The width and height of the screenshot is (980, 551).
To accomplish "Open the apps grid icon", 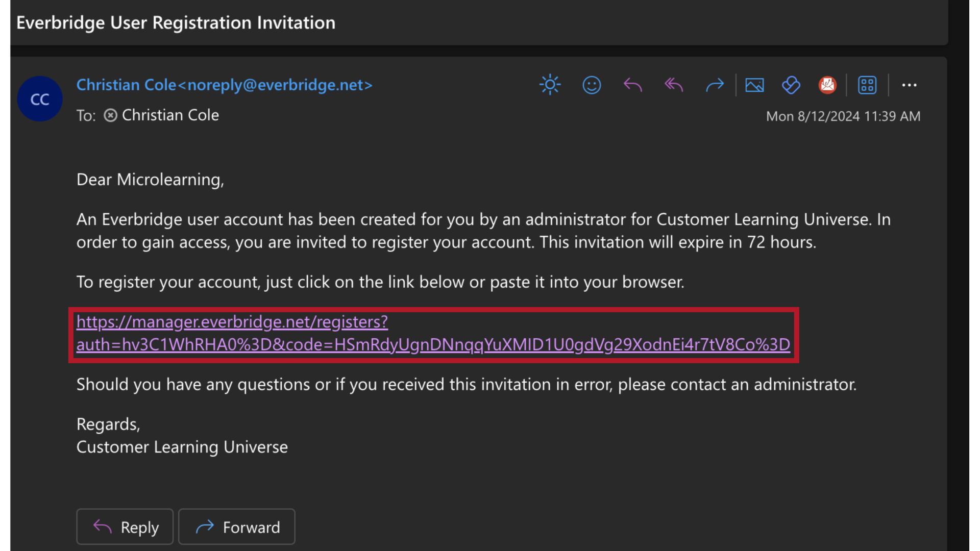I will click(867, 85).
